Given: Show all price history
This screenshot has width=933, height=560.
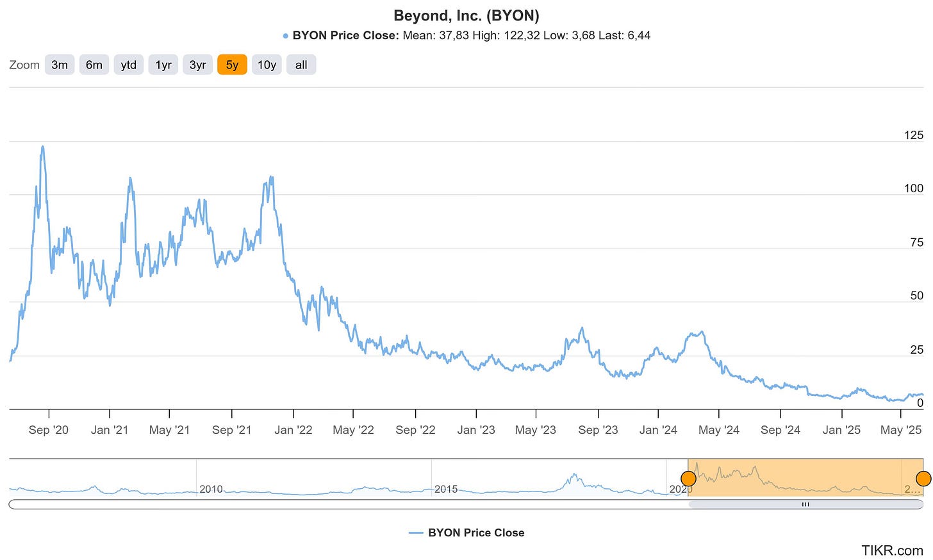Looking at the screenshot, I should [x=301, y=65].
